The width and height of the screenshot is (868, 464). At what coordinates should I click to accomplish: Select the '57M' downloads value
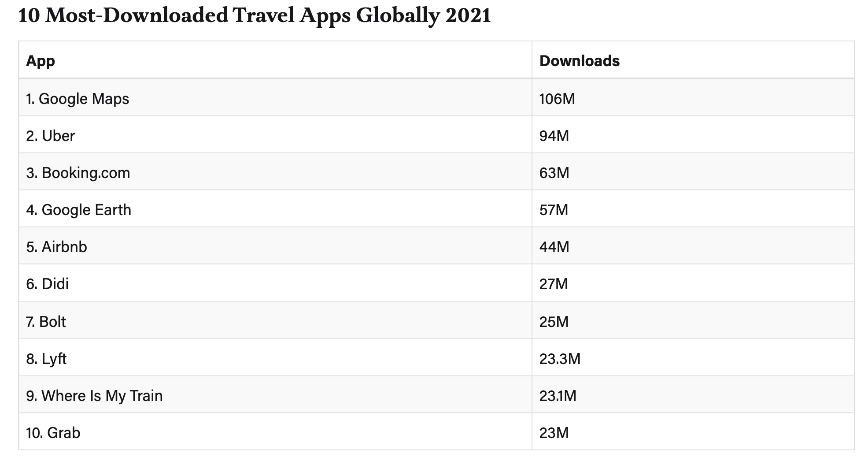554,210
